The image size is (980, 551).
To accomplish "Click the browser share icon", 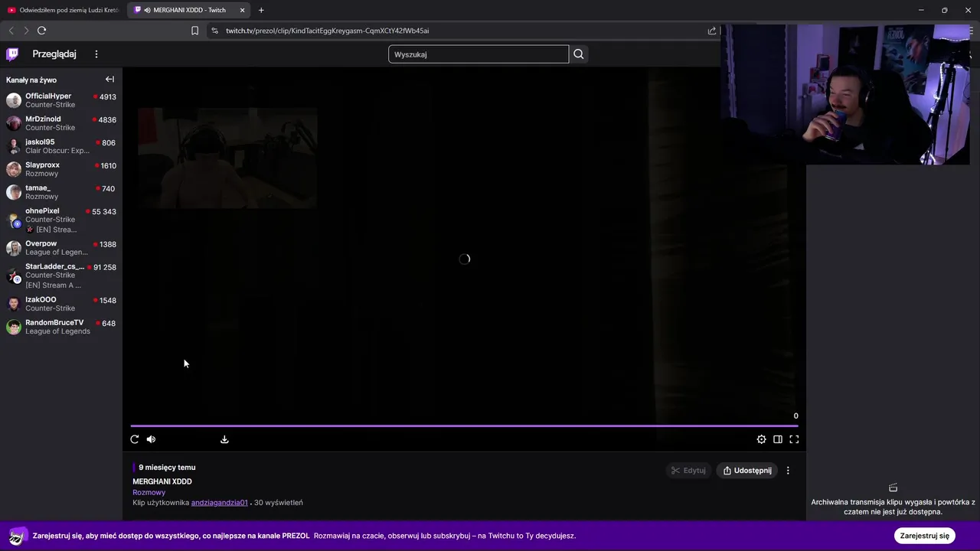I will [712, 31].
